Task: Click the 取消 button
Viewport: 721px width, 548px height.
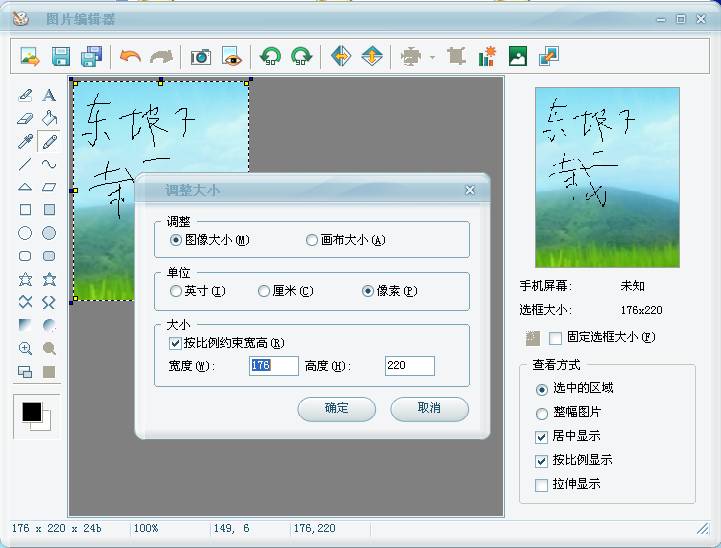Action: click(429, 409)
